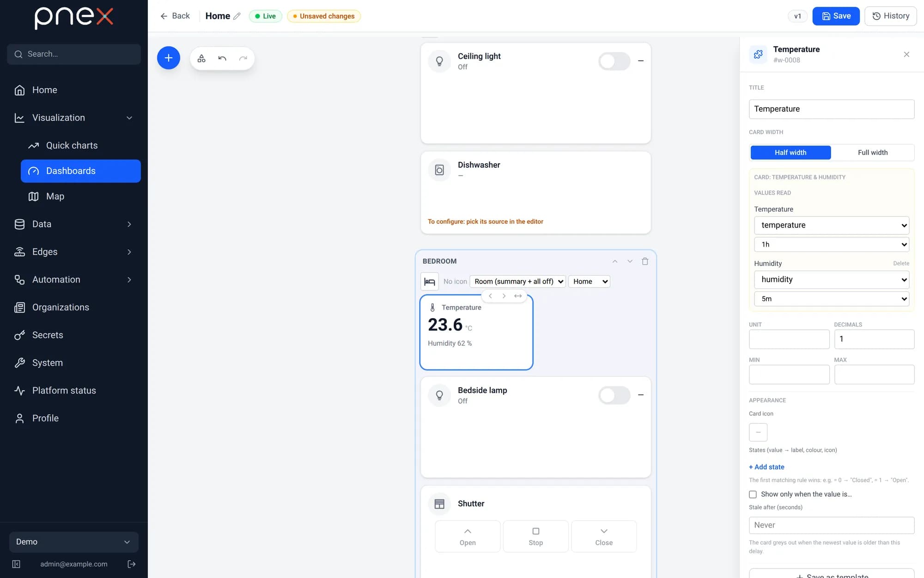Open Dashboards in the sidebar
Screen dimensions: 924x578
[81, 171]
